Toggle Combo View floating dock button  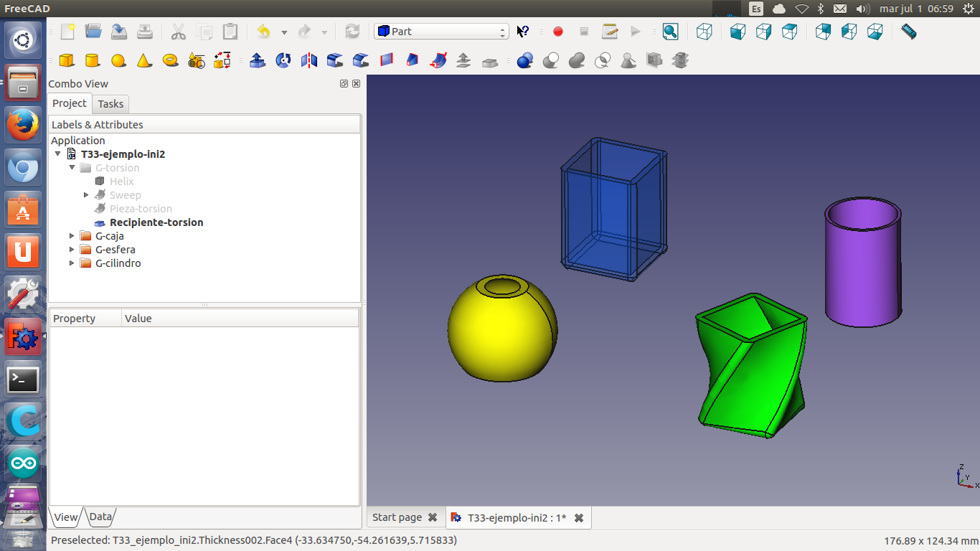tap(344, 84)
